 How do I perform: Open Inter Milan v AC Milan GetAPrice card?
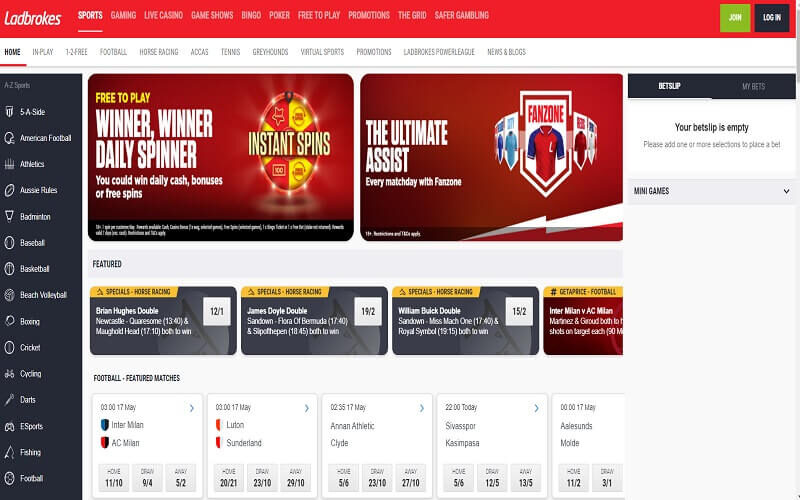(583, 320)
